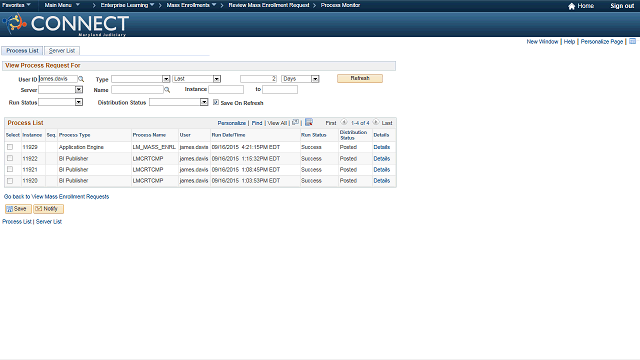
Task: Open Details for instance 11921
Action: pos(382,169)
